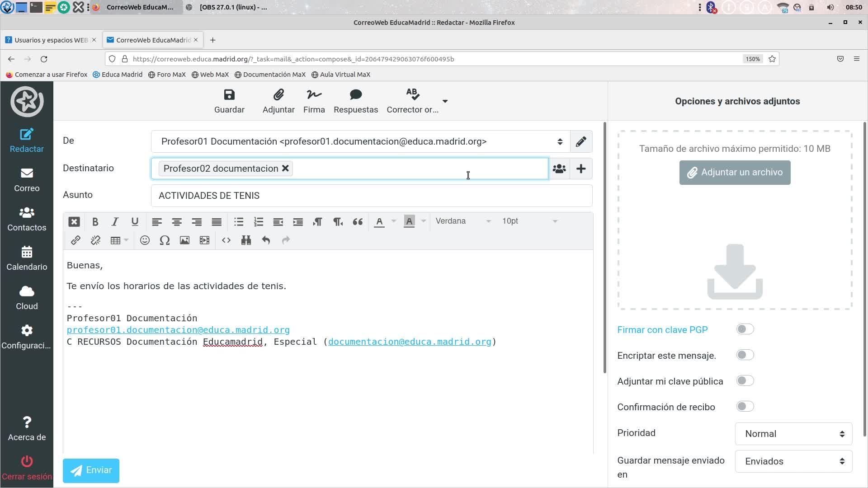Switch to the Usuarios y espacios WEB tab
This screenshot has width=868, height=488.
pyautogui.click(x=47, y=40)
